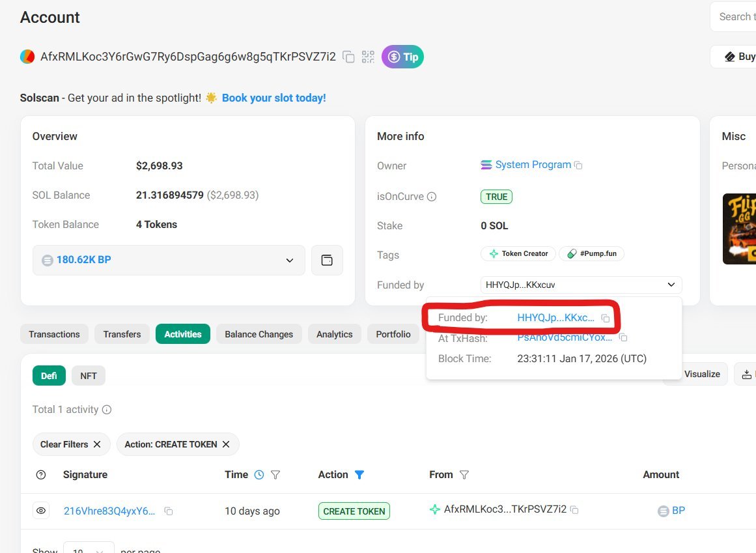Click the CSV export download icon
Screen dimensions: 756x553
click(747, 373)
